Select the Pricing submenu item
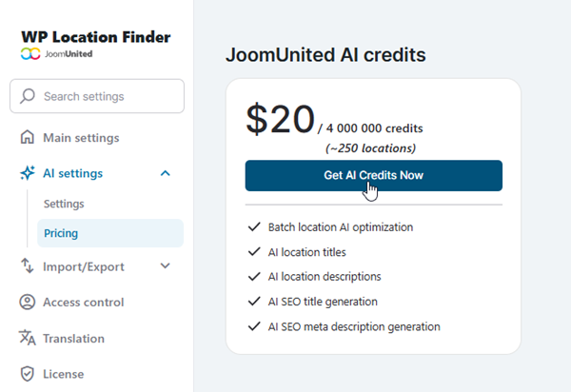The image size is (571, 392). [x=61, y=233]
